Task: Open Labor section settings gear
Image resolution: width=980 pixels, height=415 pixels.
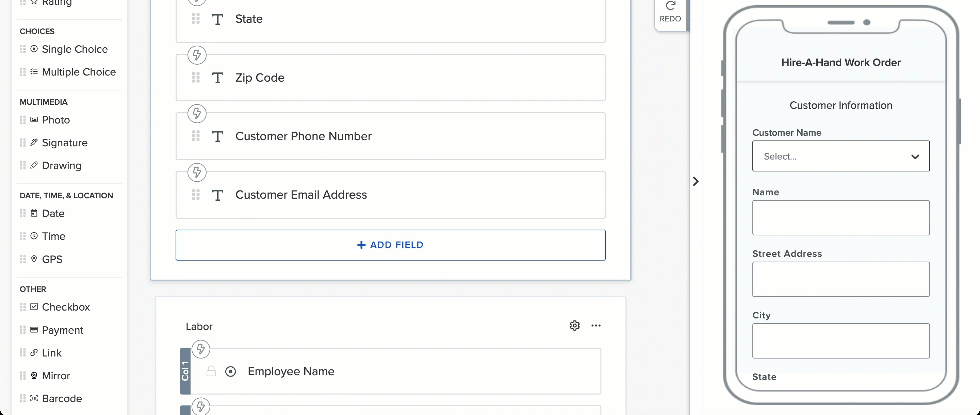Action: click(x=574, y=326)
